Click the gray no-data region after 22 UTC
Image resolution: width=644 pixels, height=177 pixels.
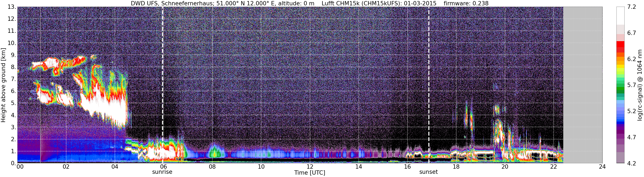tap(583, 85)
